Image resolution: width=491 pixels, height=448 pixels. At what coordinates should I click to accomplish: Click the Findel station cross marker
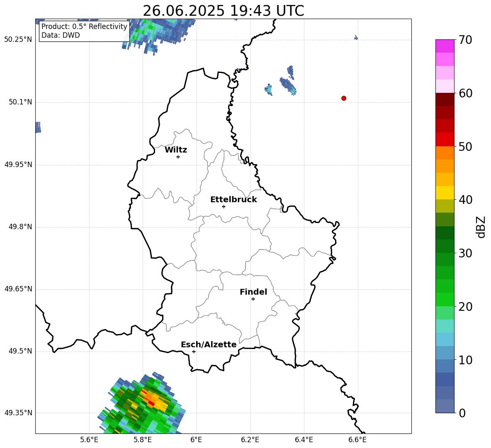pyautogui.click(x=253, y=299)
